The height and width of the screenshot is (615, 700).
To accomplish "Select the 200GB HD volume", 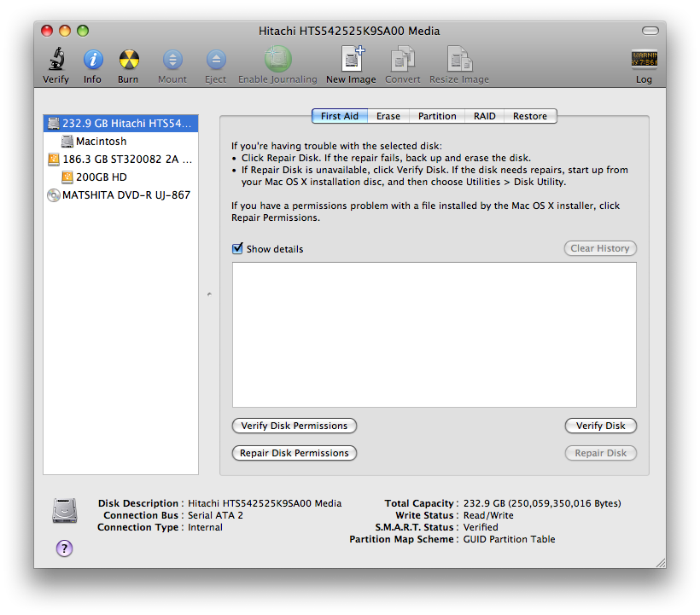I will click(x=120, y=177).
